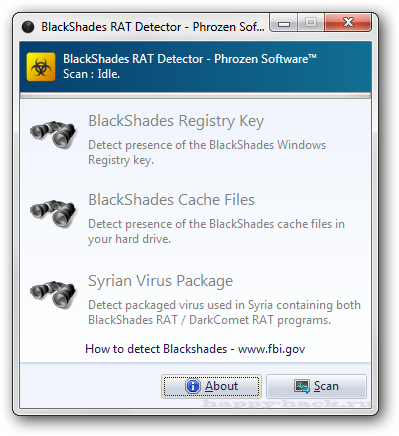Select the Syrian Virus Package heading
Viewport: 399px width, 436px height.
tap(160, 281)
